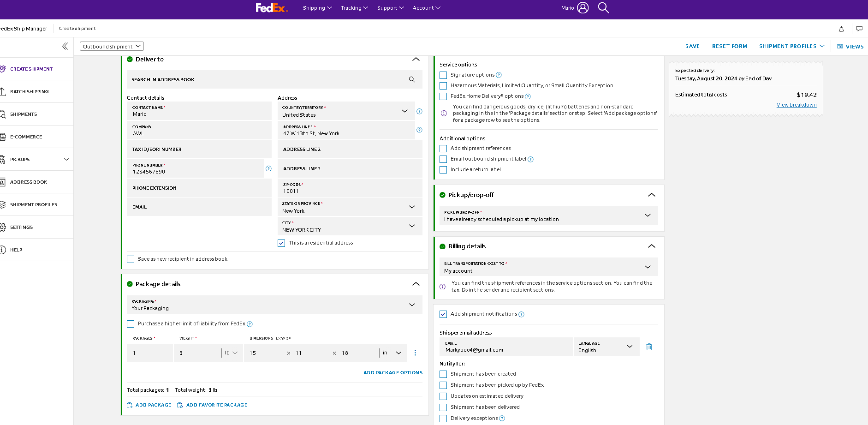868x425 pixels.
Task: Click help icon beside Signature options
Action: 499,75
